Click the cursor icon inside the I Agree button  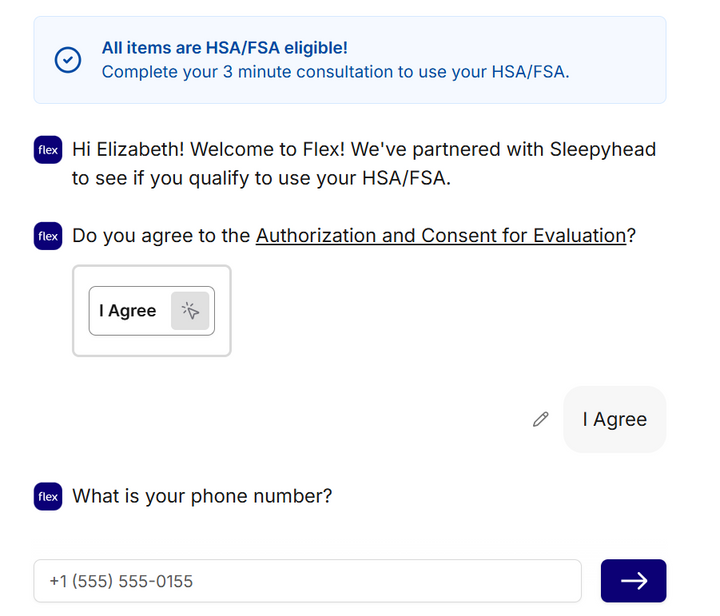[x=190, y=311]
